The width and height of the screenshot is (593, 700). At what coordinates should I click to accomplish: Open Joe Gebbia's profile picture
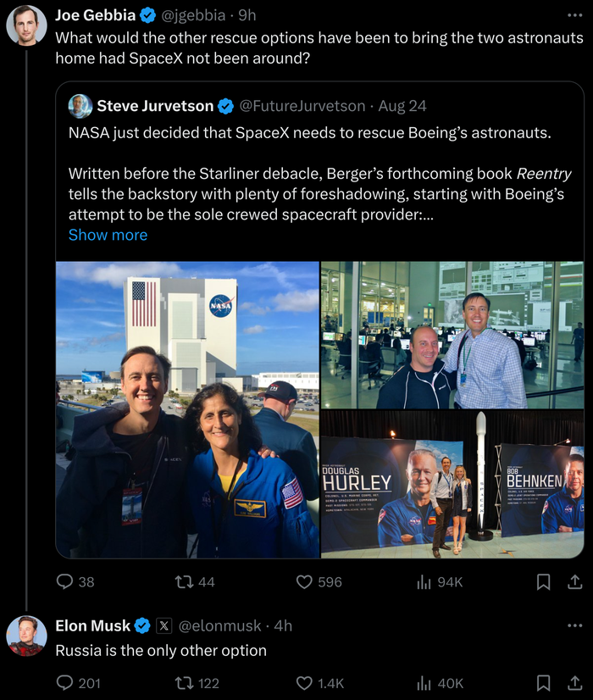[26, 25]
